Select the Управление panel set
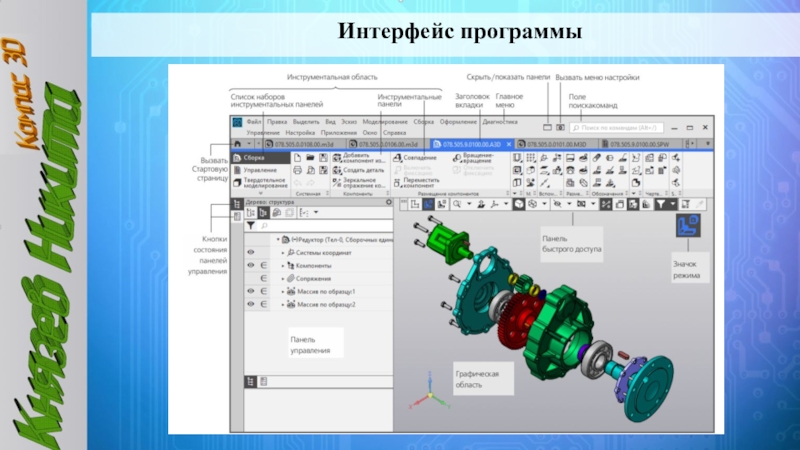The image size is (800, 450). (x=256, y=170)
